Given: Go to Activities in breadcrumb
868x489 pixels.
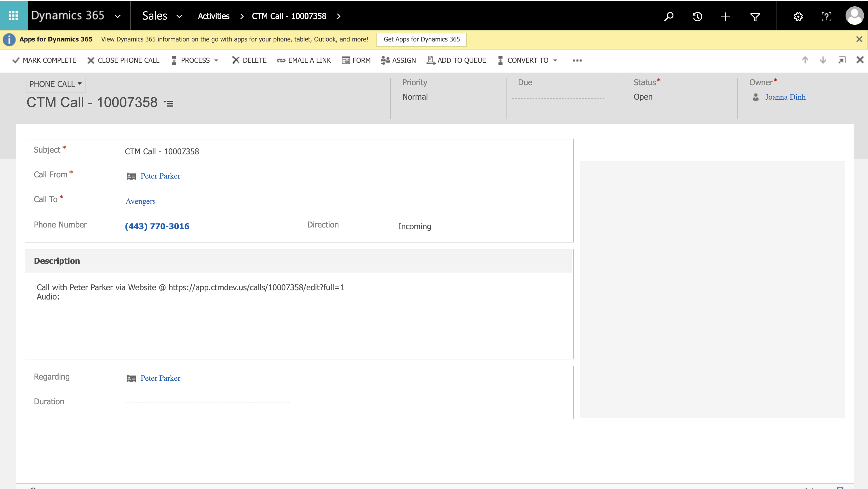Looking at the screenshot, I should tap(214, 16).
